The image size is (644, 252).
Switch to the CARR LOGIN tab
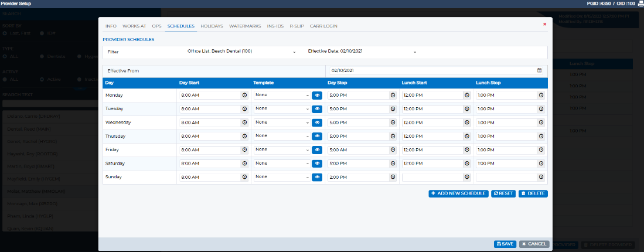click(323, 26)
